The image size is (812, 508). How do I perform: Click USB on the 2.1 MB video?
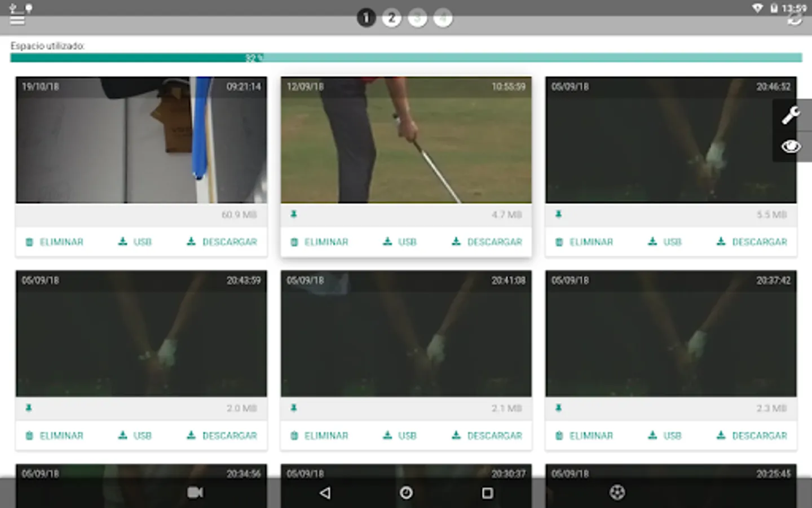pos(400,436)
